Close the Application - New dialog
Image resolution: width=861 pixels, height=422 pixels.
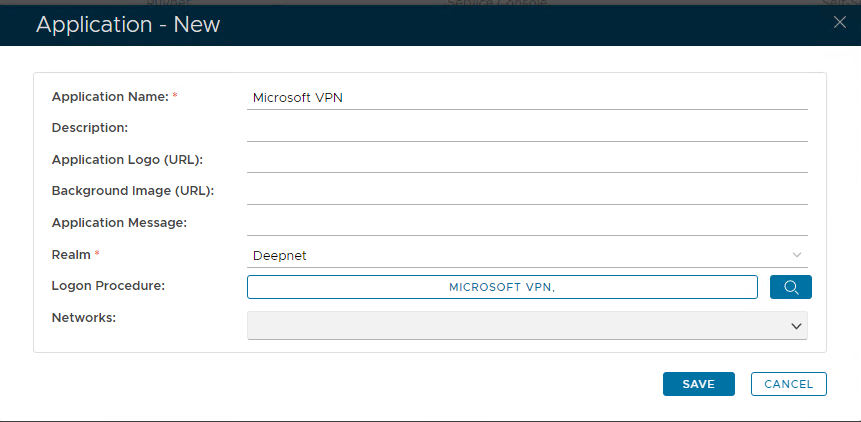[x=839, y=23]
